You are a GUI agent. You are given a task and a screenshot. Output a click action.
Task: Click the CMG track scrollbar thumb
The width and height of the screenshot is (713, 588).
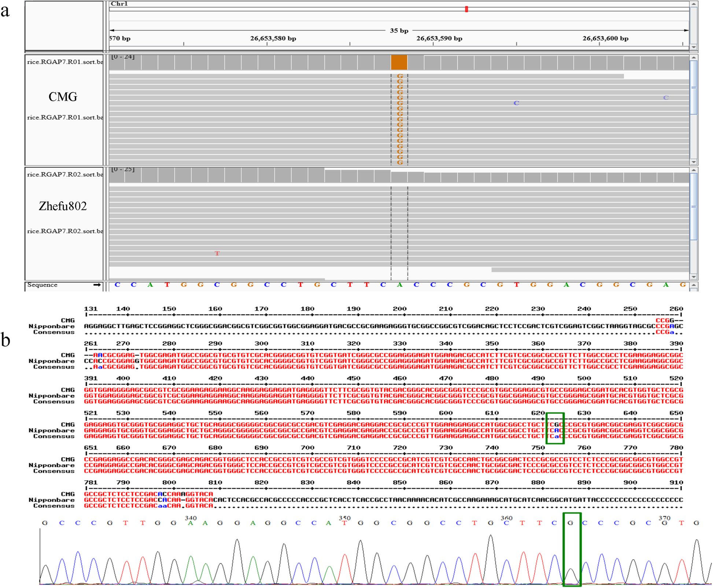pyautogui.click(x=693, y=88)
